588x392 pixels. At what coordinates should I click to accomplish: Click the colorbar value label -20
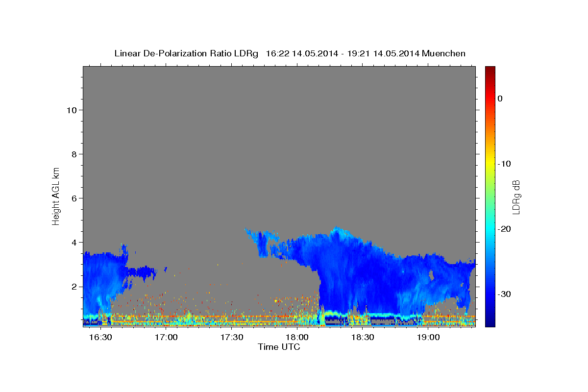tap(505, 229)
